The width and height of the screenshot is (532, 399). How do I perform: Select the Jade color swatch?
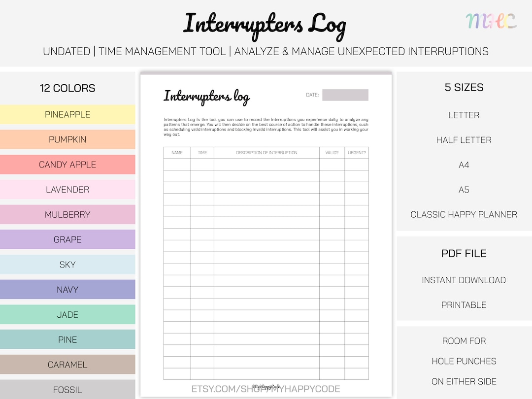(x=67, y=314)
